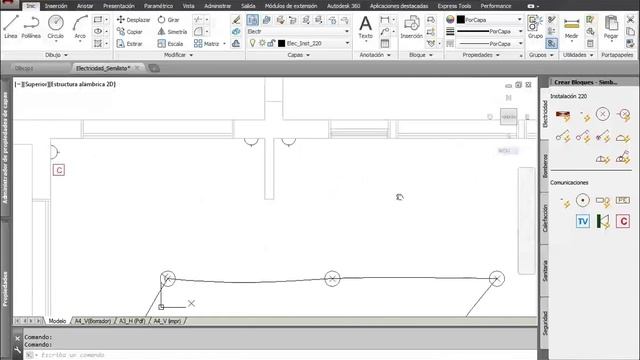The width and height of the screenshot is (640, 360).
Task: Toggle the highlighted layer state button in Capas
Action: pos(253,20)
